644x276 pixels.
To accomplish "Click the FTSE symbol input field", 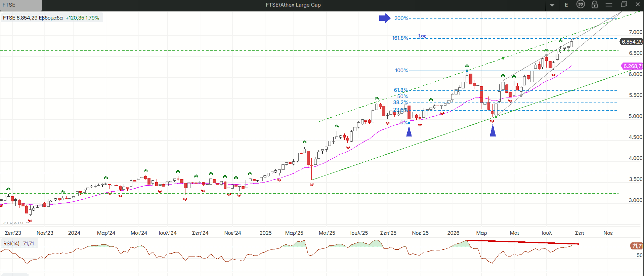I will (x=21, y=5).
